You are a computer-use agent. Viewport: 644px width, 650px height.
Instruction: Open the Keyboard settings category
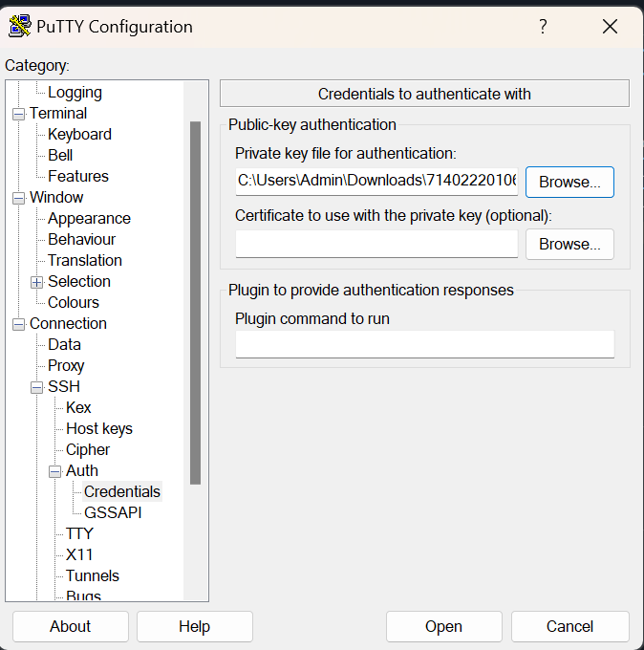79,135
